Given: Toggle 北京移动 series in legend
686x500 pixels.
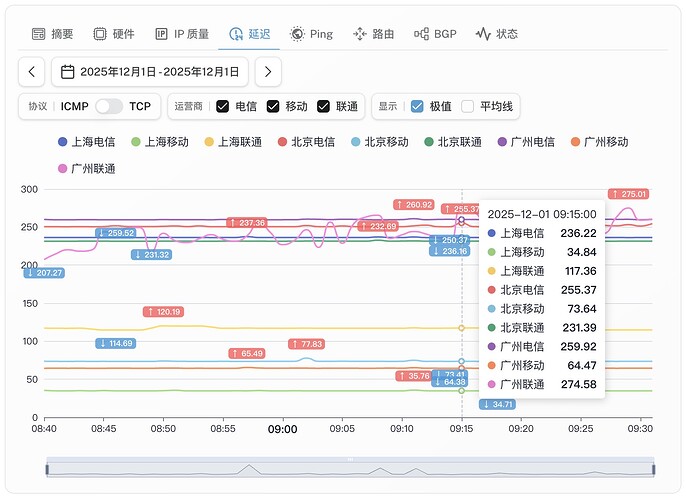Looking at the screenshot, I should click(380, 142).
